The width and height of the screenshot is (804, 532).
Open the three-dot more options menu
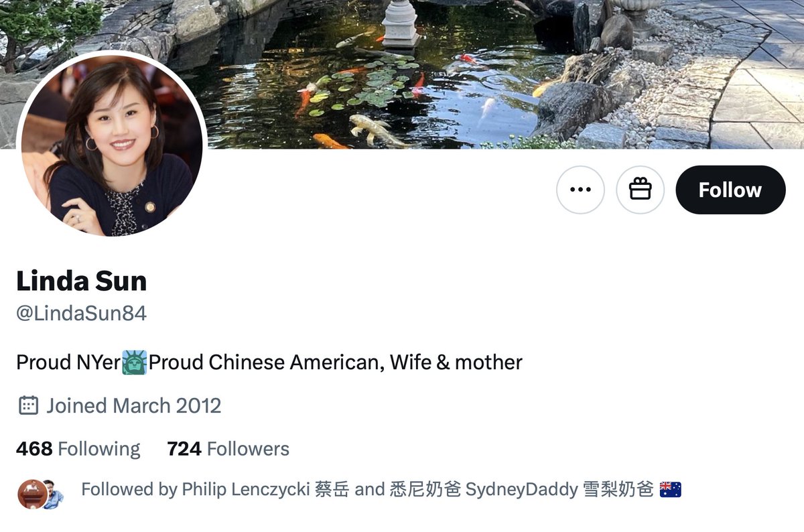(x=580, y=190)
